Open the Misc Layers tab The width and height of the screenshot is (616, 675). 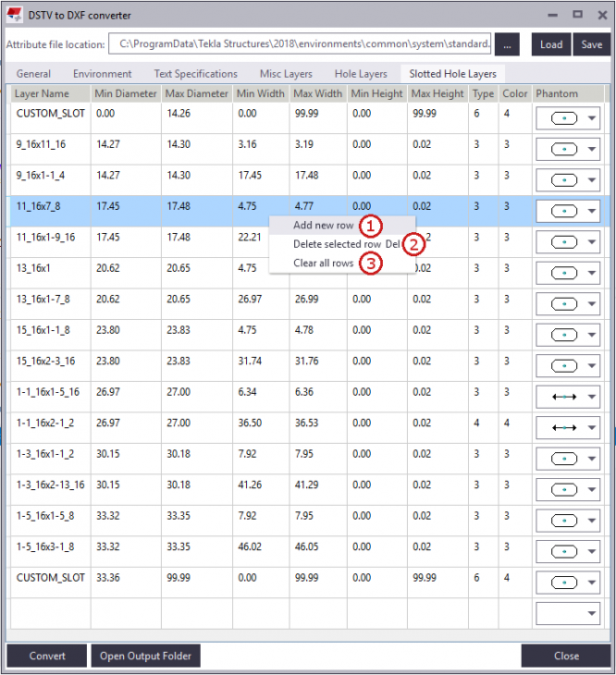pos(286,74)
